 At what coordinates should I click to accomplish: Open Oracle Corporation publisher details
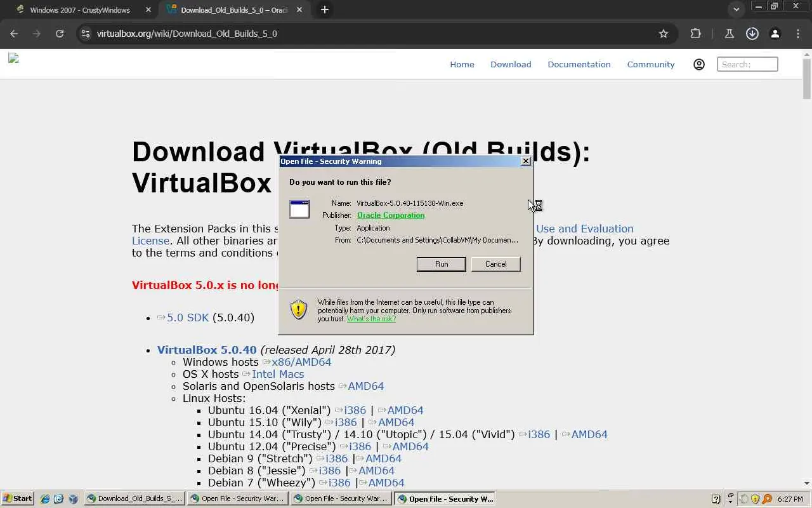click(391, 215)
